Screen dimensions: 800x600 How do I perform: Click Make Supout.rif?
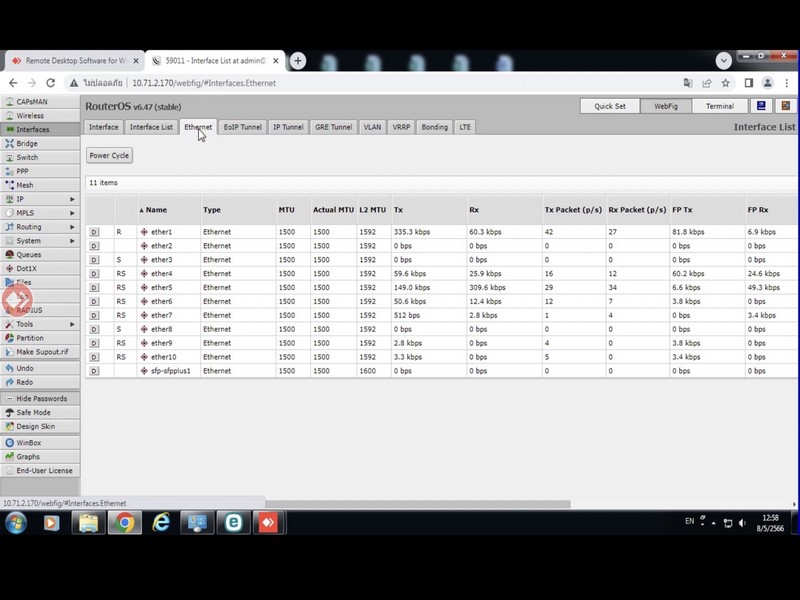coord(40,352)
